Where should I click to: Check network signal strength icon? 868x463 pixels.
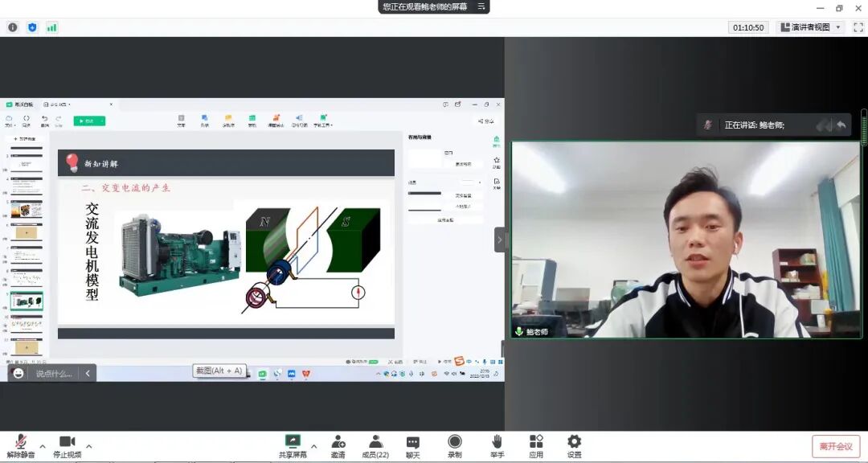point(51,27)
